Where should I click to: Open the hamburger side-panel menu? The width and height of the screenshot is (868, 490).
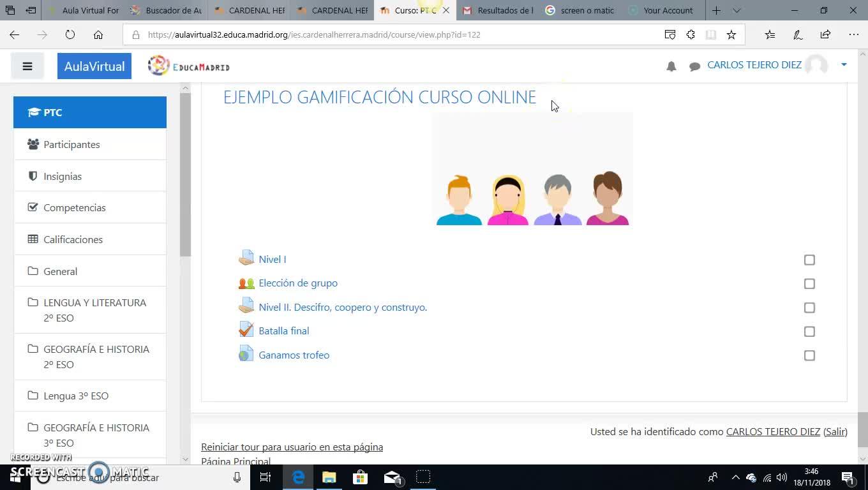[27, 66]
